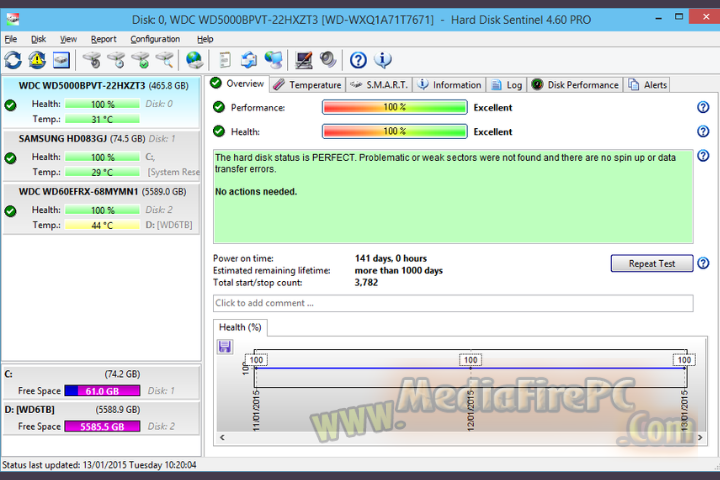Click the 29 °C temperature bar
The height and width of the screenshot is (480, 720).
point(102,172)
